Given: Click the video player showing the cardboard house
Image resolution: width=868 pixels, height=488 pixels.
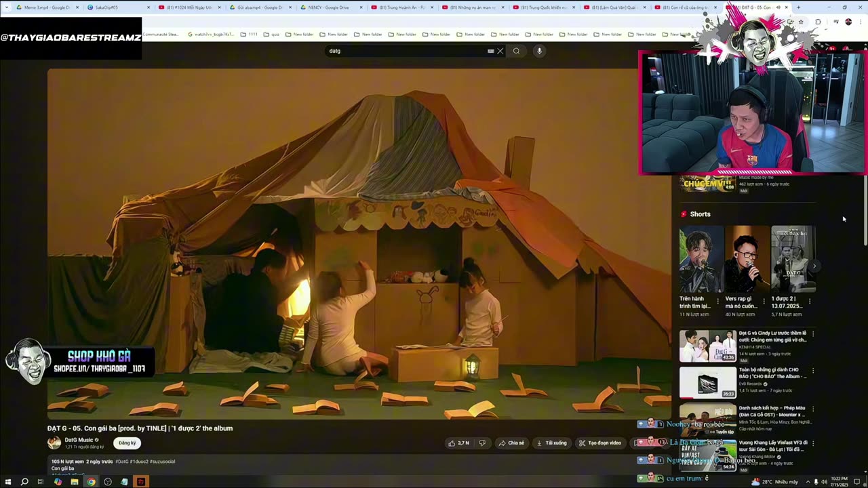Looking at the screenshot, I should coord(359,244).
